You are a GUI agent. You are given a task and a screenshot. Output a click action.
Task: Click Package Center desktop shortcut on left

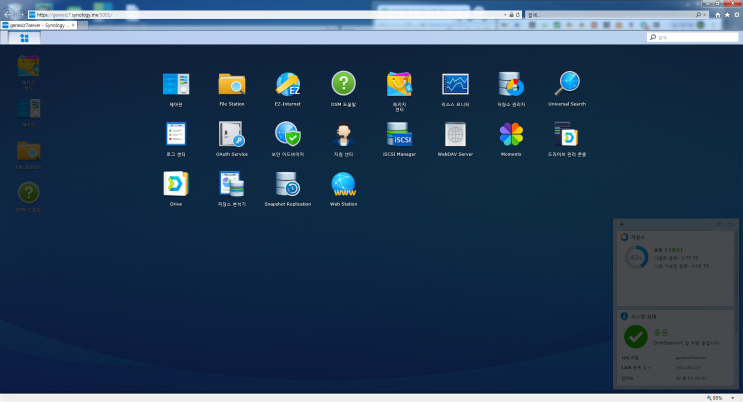click(x=28, y=71)
